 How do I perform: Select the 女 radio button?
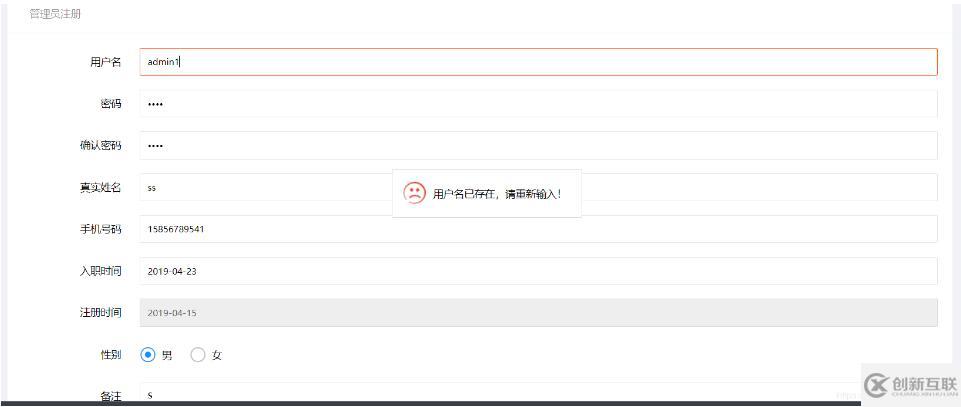coord(198,355)
